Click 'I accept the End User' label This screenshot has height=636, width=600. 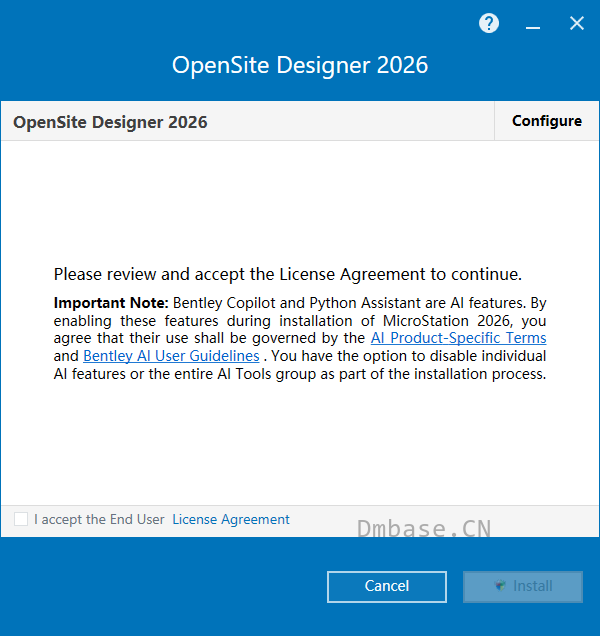click(99, 519)
